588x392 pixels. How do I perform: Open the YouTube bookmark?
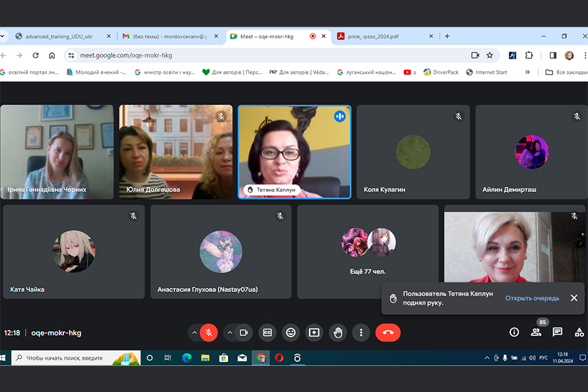coord(410,72)
